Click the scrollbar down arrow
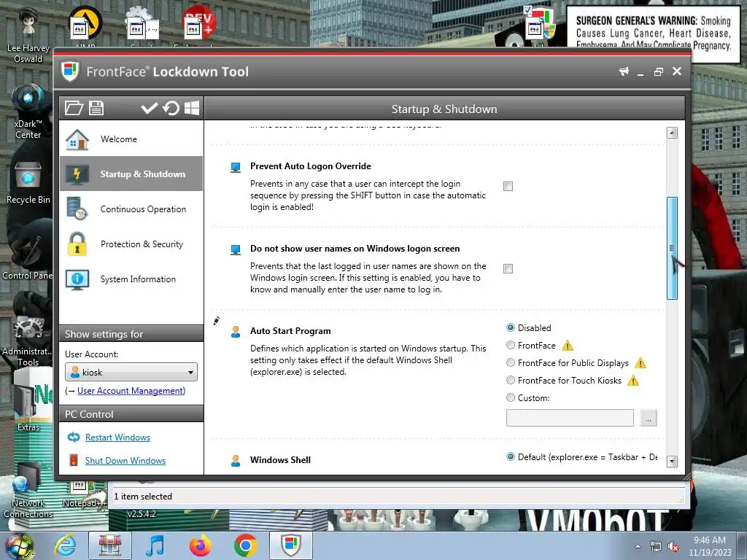This screenshot has height=560, width=747. [x=672, y=461]
